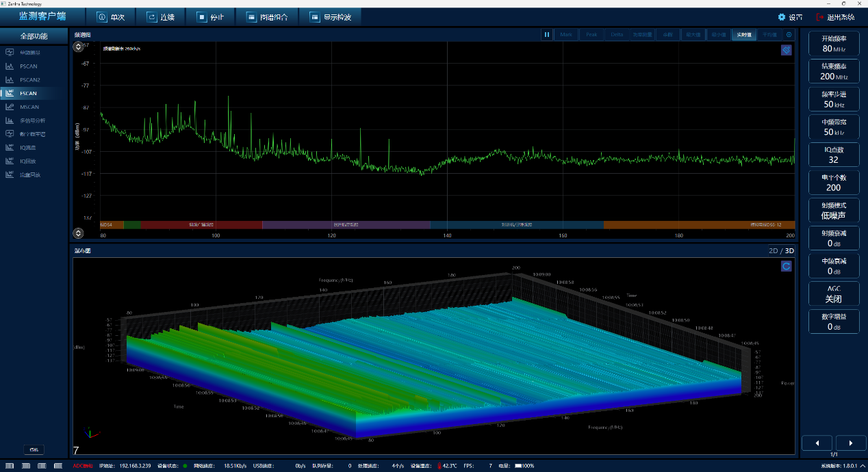
Task: Open the MSCAN function
Action: pos(34,107)
